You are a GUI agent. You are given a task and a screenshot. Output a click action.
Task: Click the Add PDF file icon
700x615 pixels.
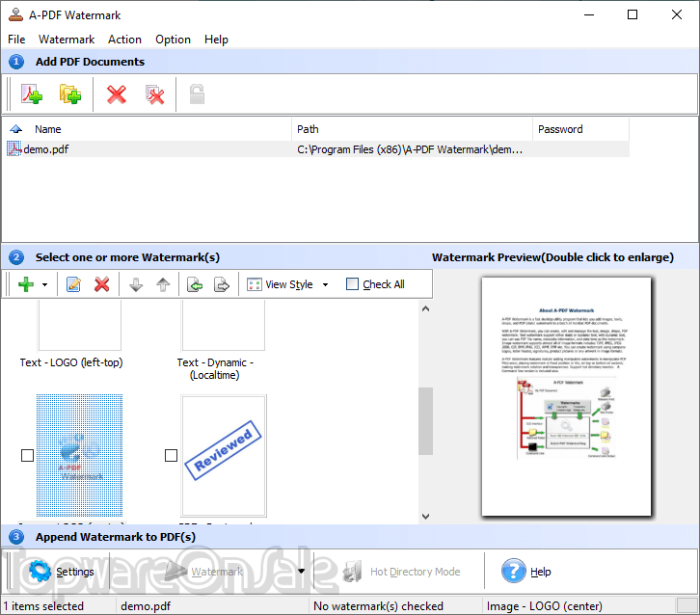pyautogui.click(x=32, y=94)
